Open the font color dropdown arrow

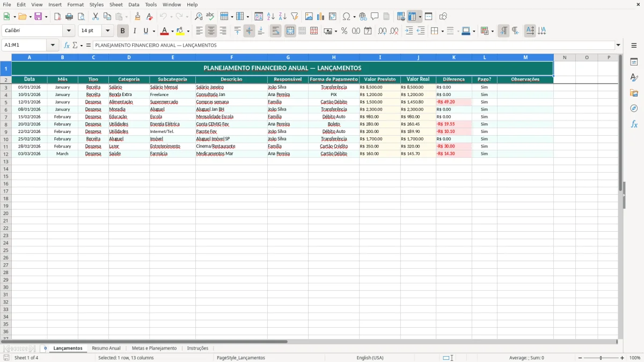pyautogui.click(x=172, y=31)
